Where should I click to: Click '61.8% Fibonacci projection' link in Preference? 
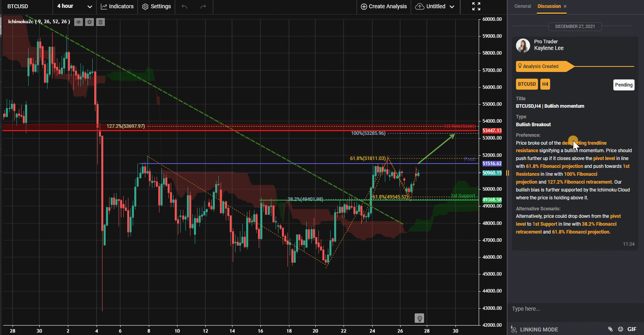tap(554, 166)
